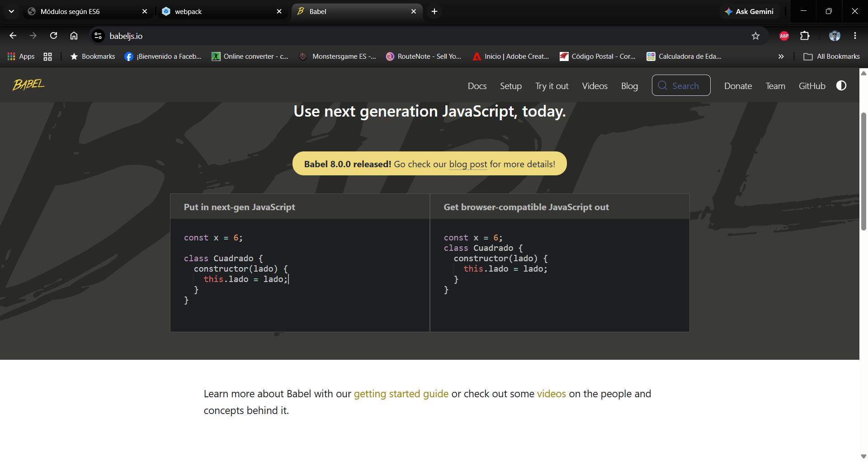Open the Bookmarks star folder in bookmarks bar
The image size is (868, 461).
[x=93, y=56]
